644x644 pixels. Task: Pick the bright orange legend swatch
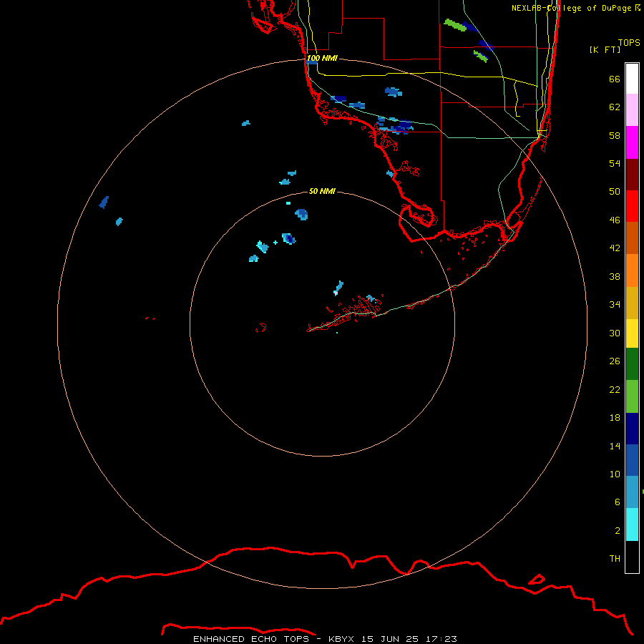632,270
